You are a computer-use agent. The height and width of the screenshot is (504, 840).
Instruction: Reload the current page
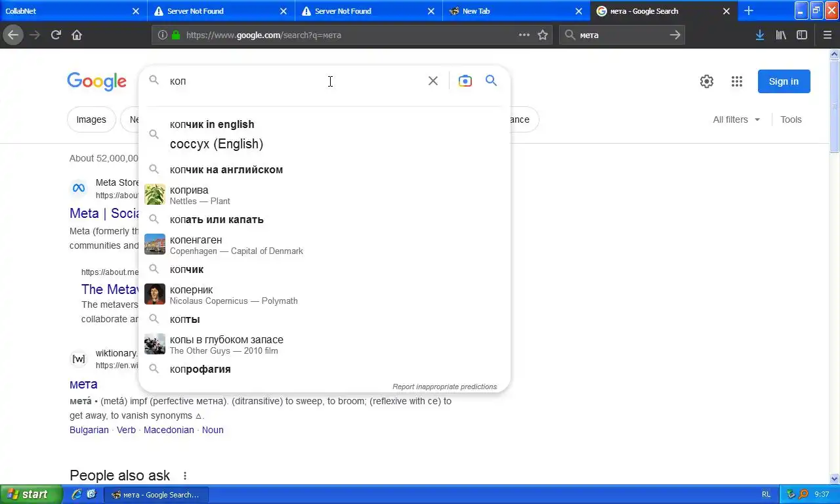coord(56,35)
